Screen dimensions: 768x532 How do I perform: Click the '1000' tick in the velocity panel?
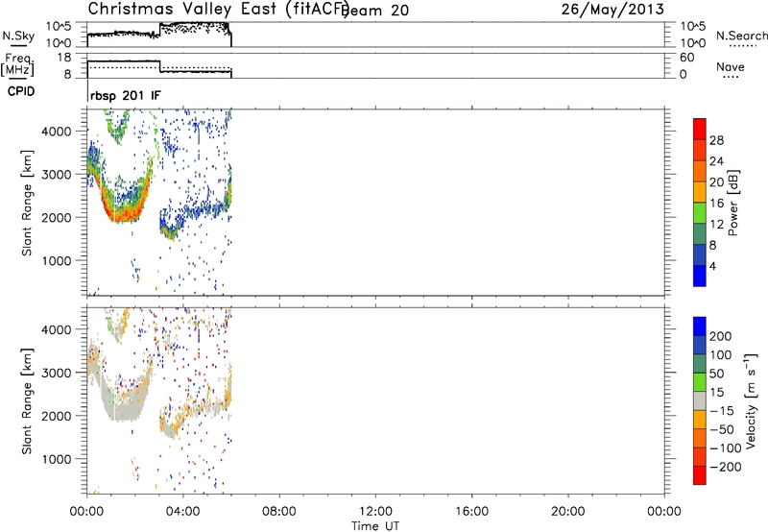coord(57,459)
